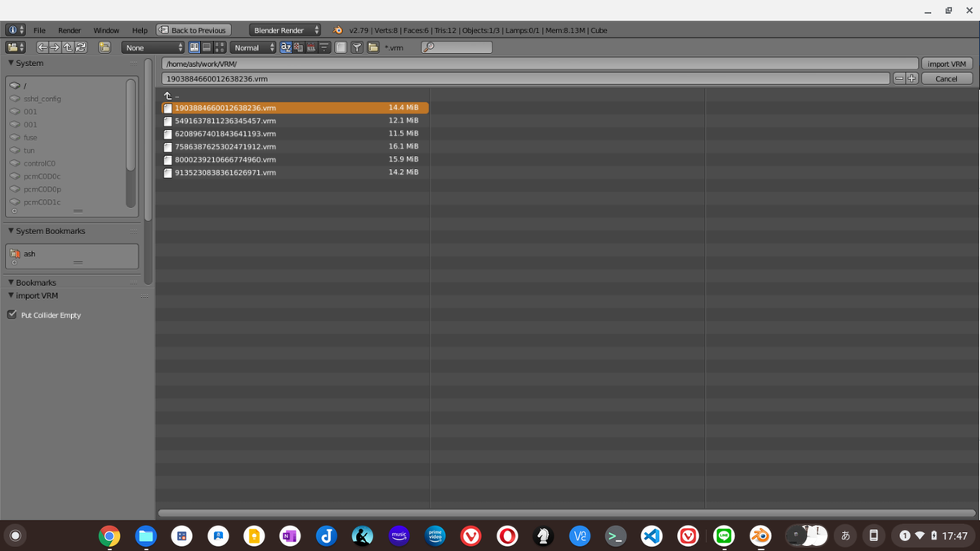Open the File menu

click(39, 30)
